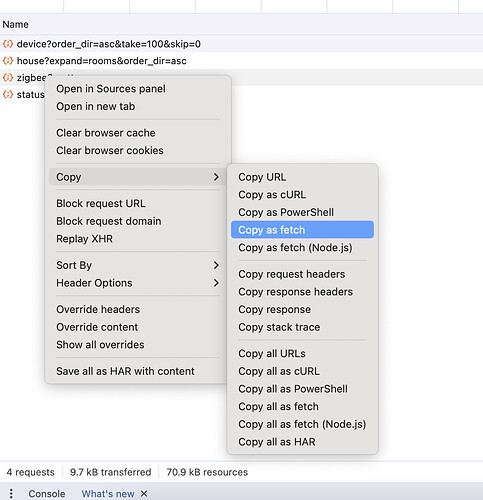This screenshot has height=500, width=483.
Task: Select Copy all as fetch
Action: (302, 406)
